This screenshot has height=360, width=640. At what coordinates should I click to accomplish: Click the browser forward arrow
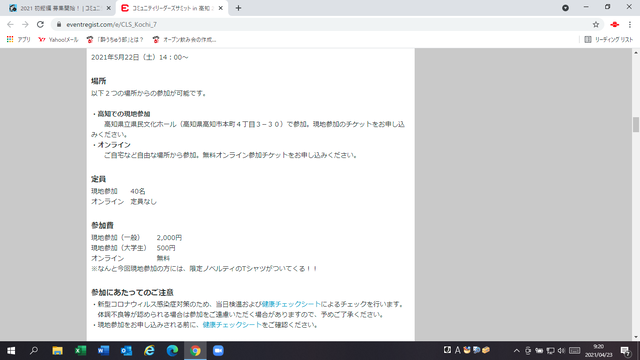pos(25,24)
